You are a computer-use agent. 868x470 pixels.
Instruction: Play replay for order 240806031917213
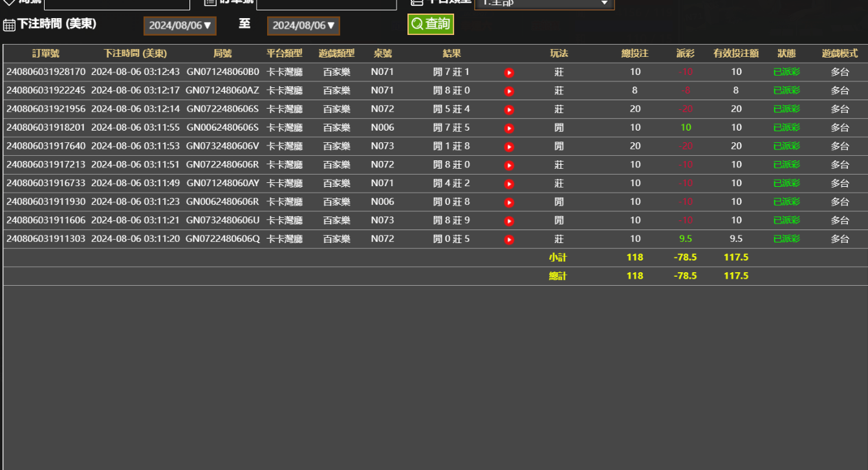[x=509, y=166]
